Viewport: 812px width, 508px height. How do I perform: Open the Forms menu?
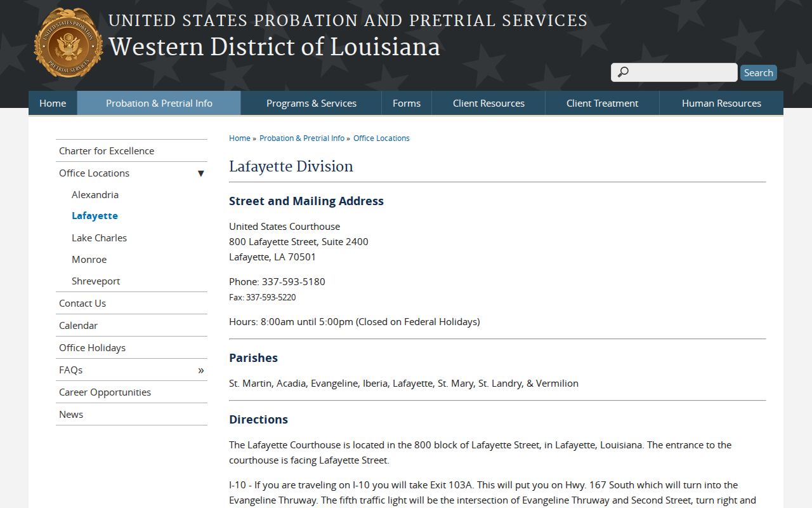pos(407,103)
